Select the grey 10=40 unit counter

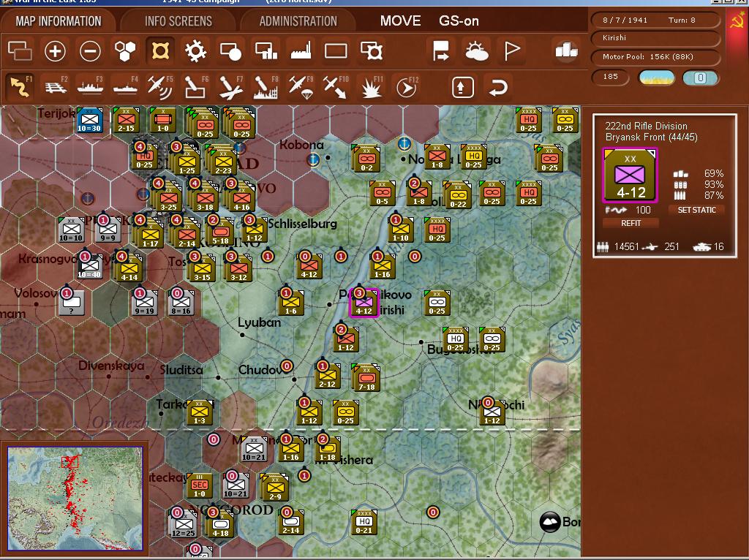tap(89, 266)
